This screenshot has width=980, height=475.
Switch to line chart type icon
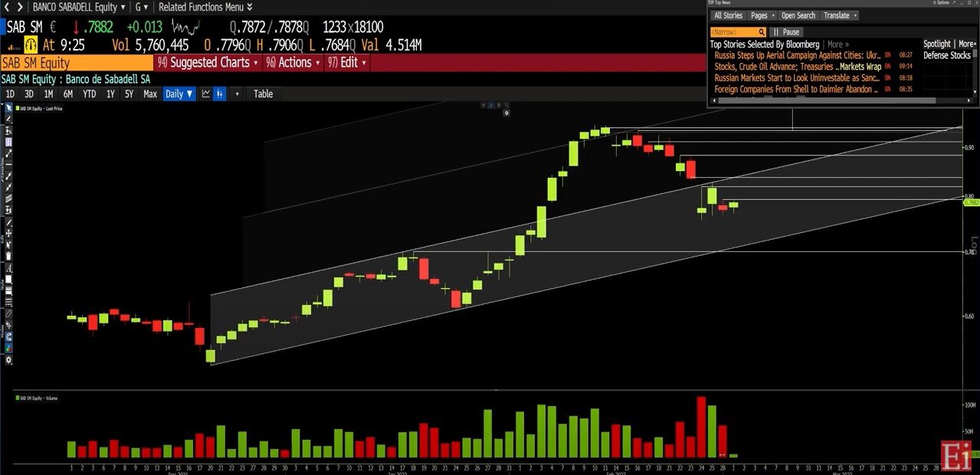(206, 94)
